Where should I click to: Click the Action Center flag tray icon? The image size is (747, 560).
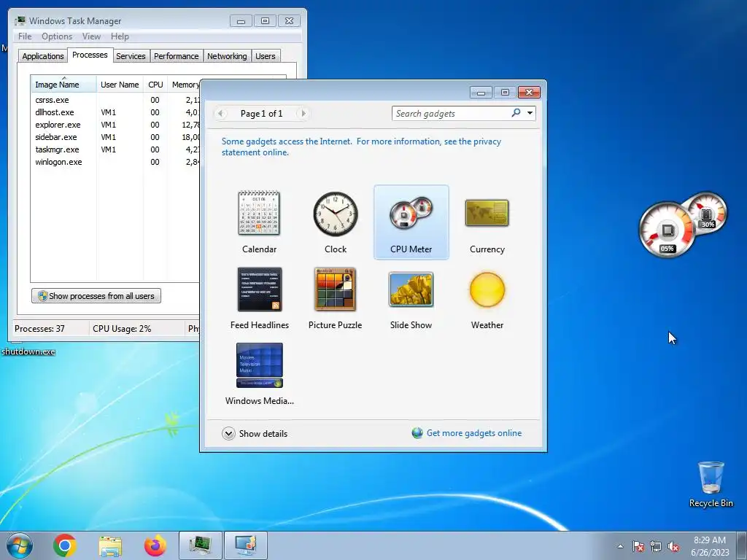point(638,546)
